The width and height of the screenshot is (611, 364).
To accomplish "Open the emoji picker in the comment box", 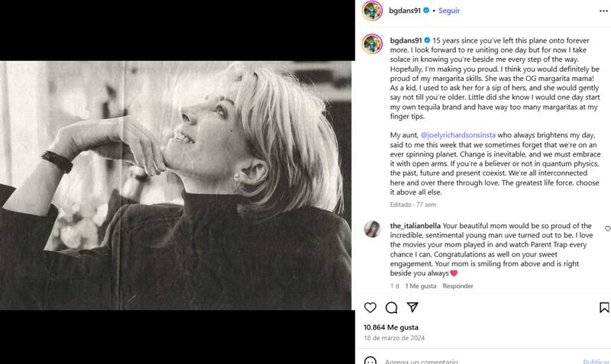I will coord(370,361).
